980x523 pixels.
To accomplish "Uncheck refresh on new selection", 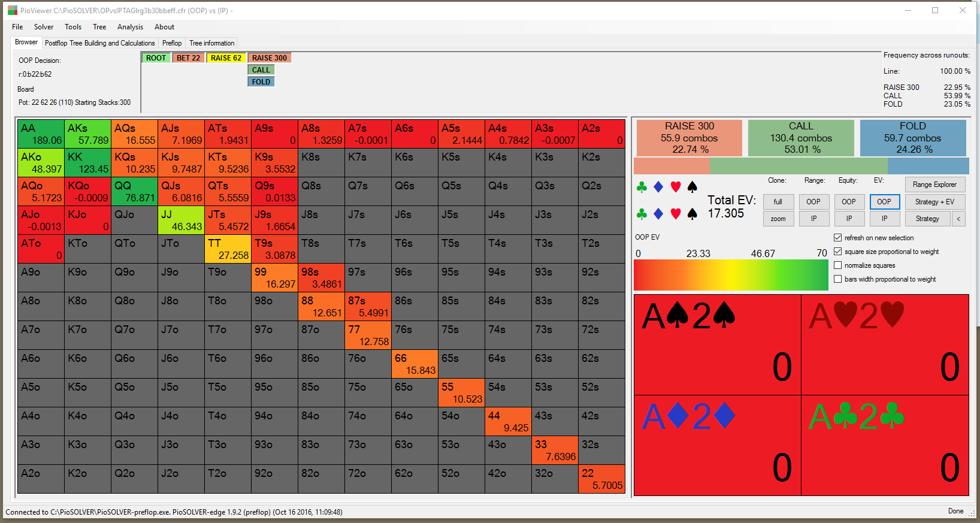I will coord(838,238).
